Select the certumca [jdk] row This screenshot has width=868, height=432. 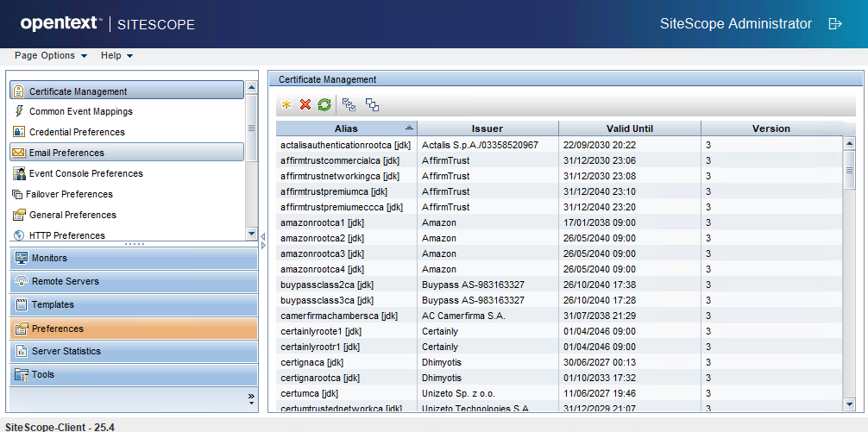click(x=559, y=393)
